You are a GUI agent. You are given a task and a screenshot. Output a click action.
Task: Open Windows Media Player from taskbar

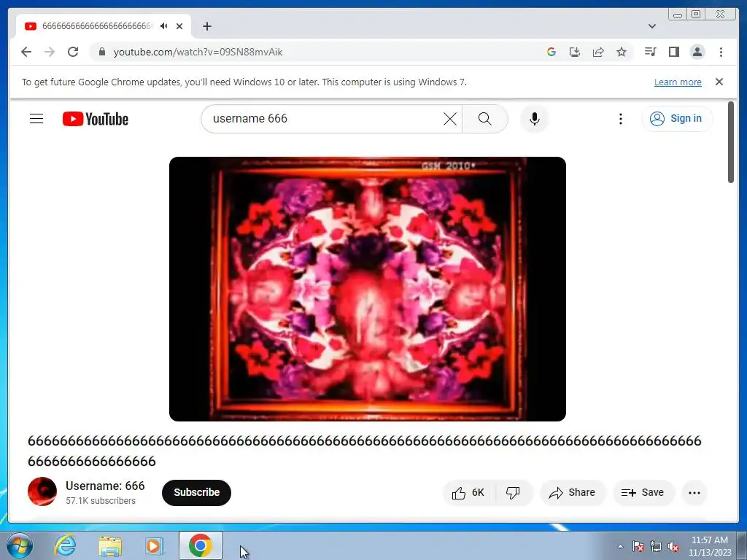click(154, 545)
